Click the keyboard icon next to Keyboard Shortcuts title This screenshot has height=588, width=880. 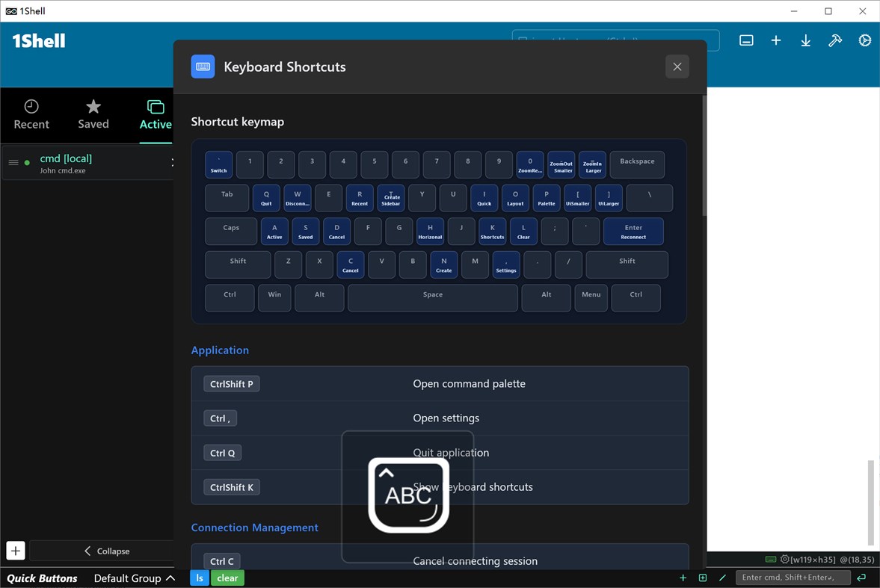pyautogui.click(x=203, y=66)
